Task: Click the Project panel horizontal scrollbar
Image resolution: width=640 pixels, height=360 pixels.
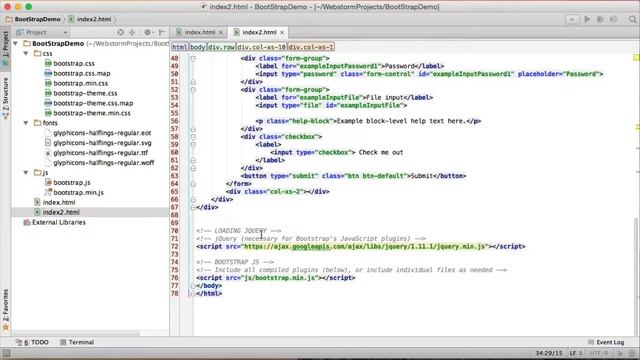Action: click(x=76, y=333)
